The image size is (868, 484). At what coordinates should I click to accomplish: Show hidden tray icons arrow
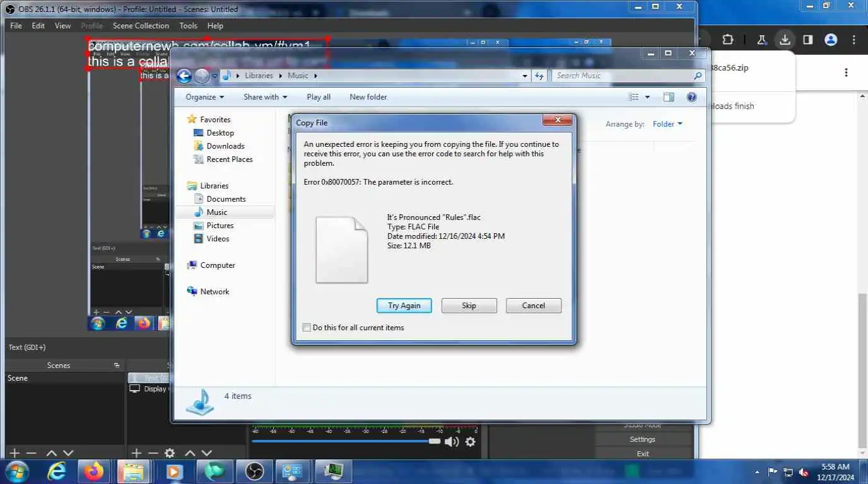(757, 472)
